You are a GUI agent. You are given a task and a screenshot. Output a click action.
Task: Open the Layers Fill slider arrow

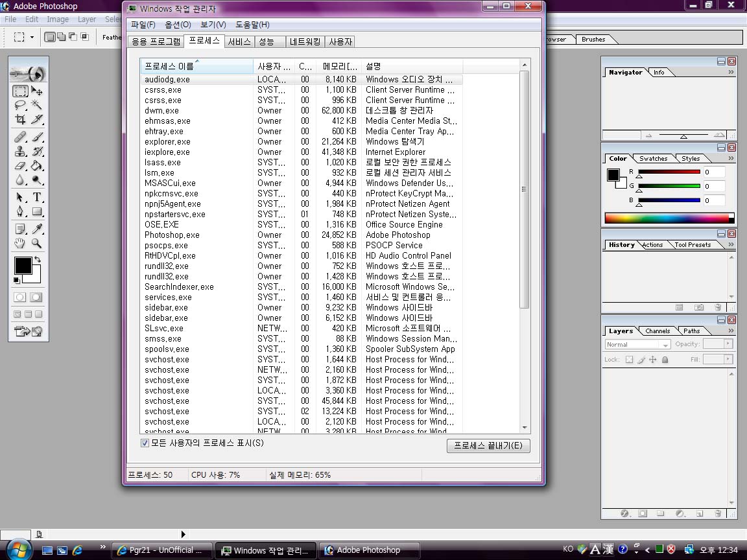728,358
